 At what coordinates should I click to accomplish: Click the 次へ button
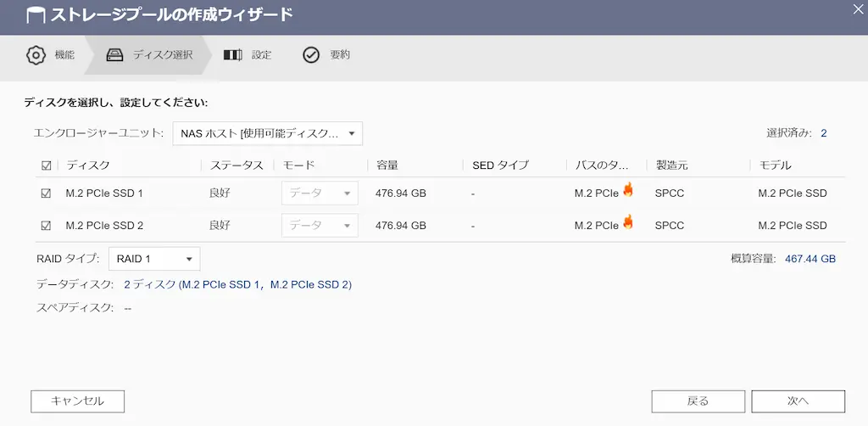798,401
